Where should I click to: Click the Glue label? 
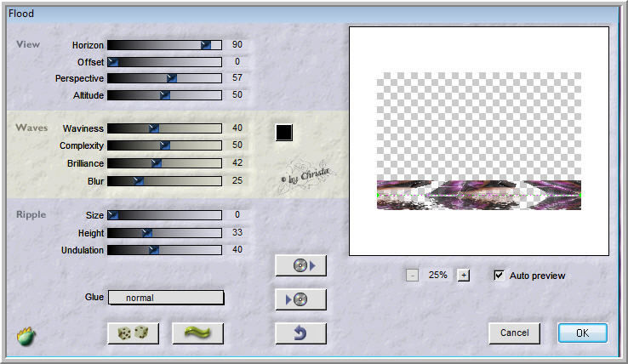(94, 297)
